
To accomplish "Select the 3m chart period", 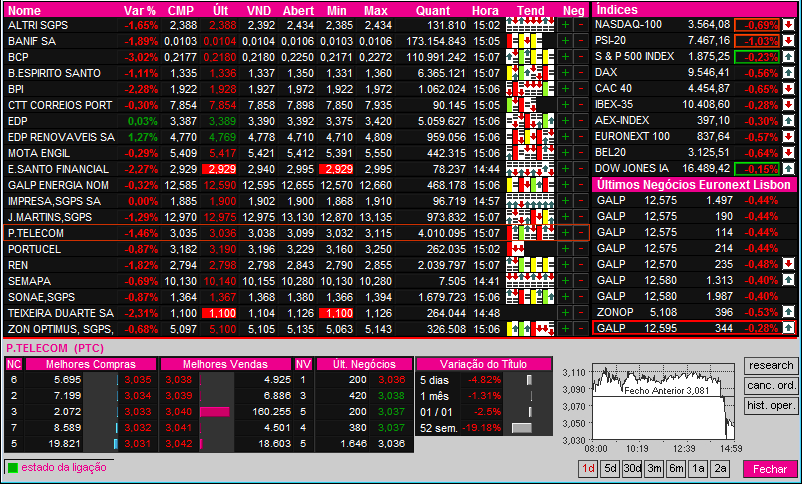I will [x=654, y=469].
